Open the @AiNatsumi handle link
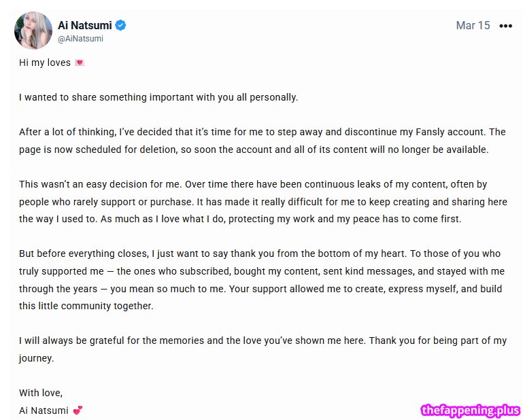523x420 pixels. pos(80,39)
